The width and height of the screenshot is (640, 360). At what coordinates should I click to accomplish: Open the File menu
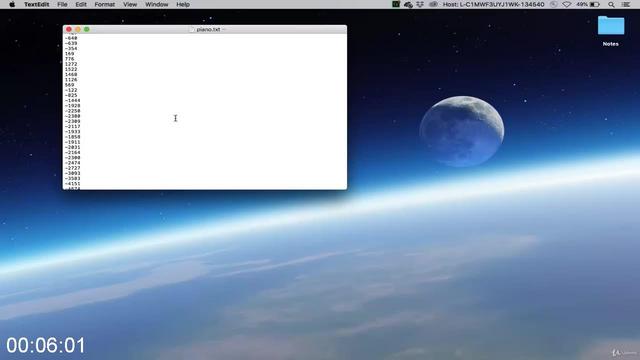click(x=62, y=4)
